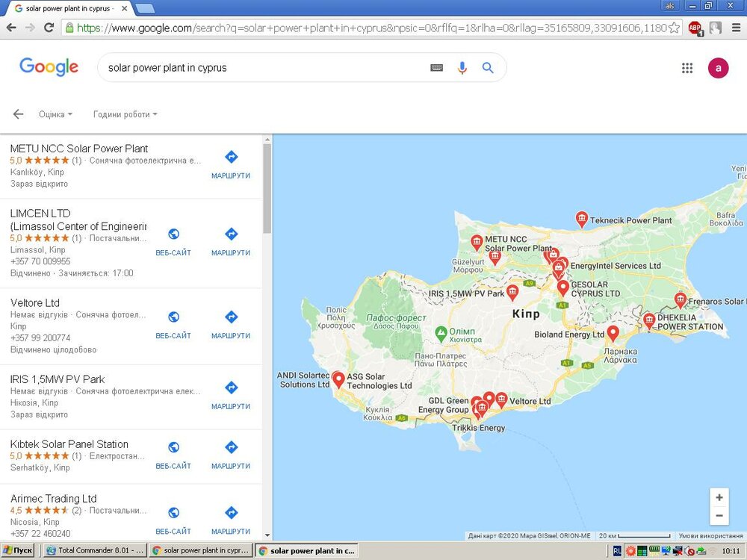747x560 pixels.
Task: Click the Лárnaka Ларнака map label
Action: 620,355
